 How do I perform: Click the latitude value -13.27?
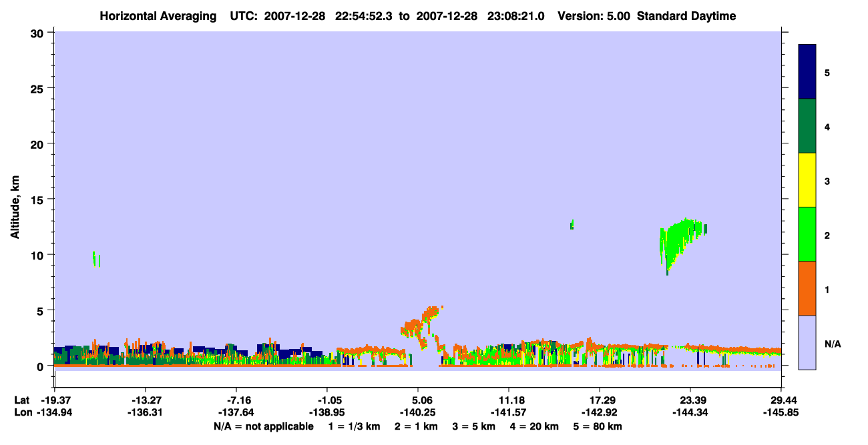145,400
